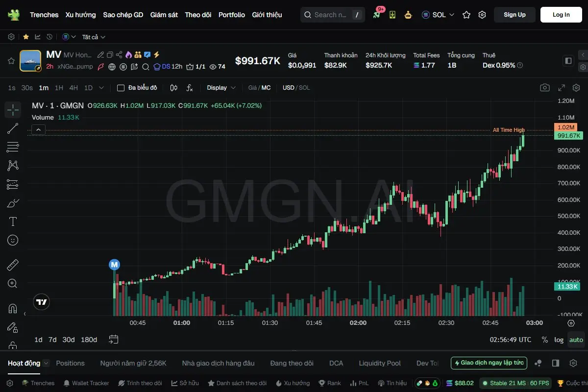Open the SOL chain selector

(438, 15)
